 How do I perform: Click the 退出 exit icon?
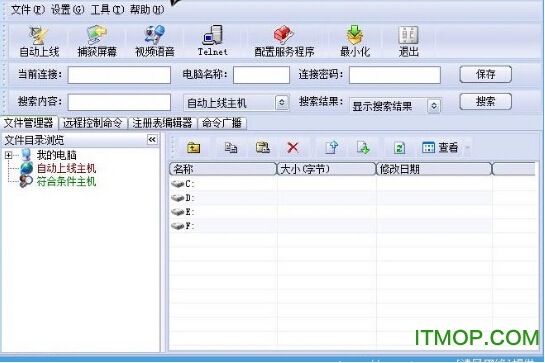(x=408, y=41)
